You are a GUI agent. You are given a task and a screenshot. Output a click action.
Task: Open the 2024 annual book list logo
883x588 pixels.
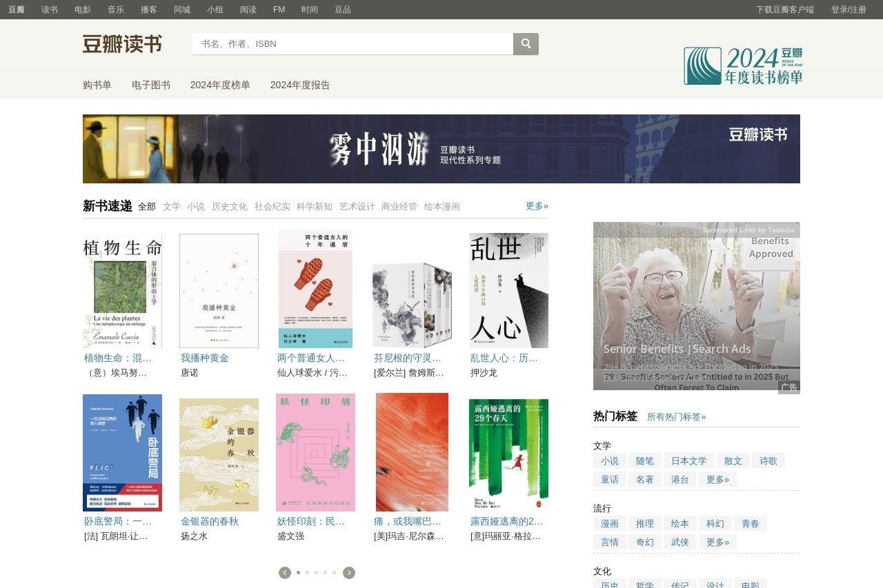click(743, 66)
